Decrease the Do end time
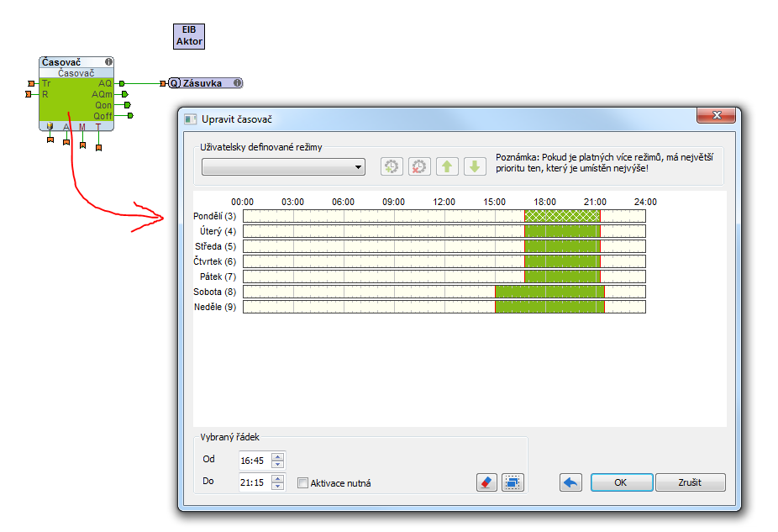 tap(278, 487)
